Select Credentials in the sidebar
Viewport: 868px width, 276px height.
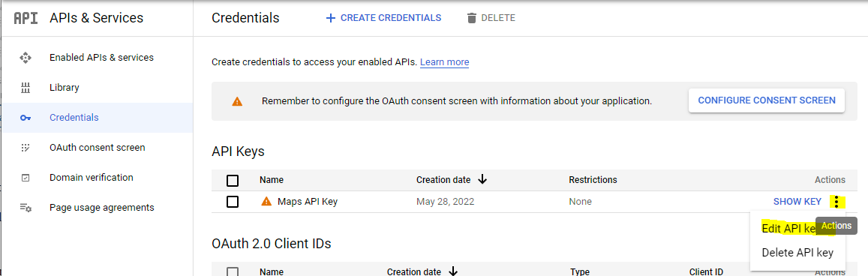98,118
